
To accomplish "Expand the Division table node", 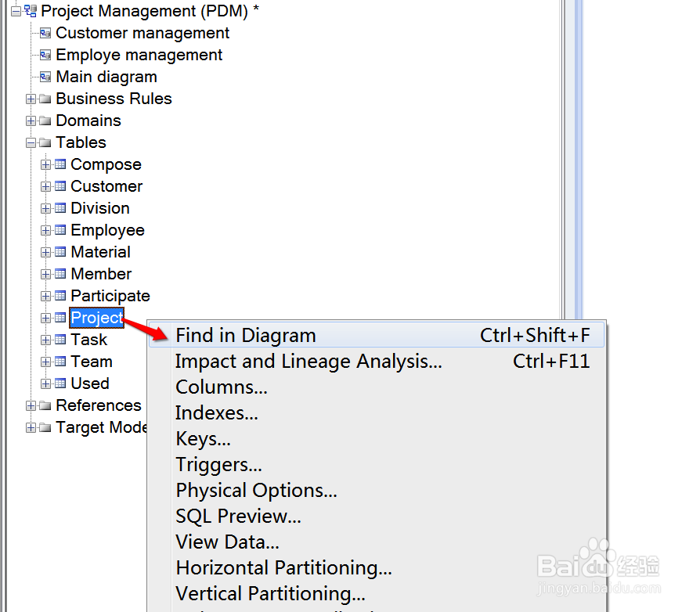I will click(x=45, y=208).
